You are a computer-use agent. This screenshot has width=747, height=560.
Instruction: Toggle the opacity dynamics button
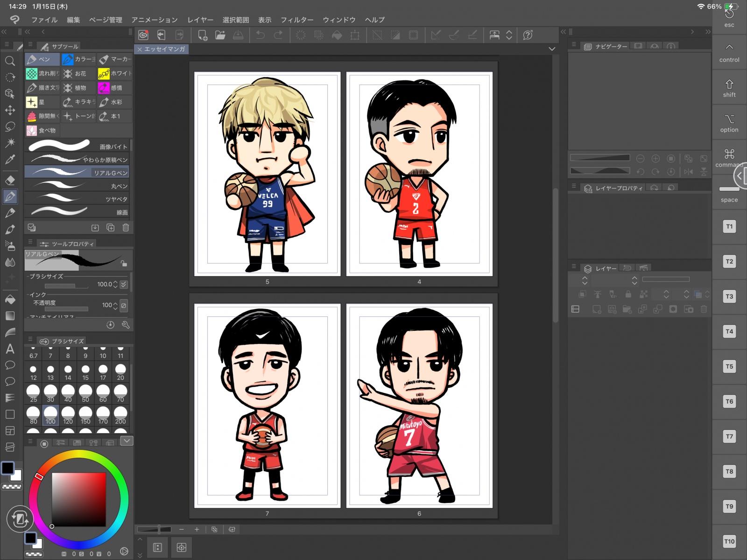124,305
